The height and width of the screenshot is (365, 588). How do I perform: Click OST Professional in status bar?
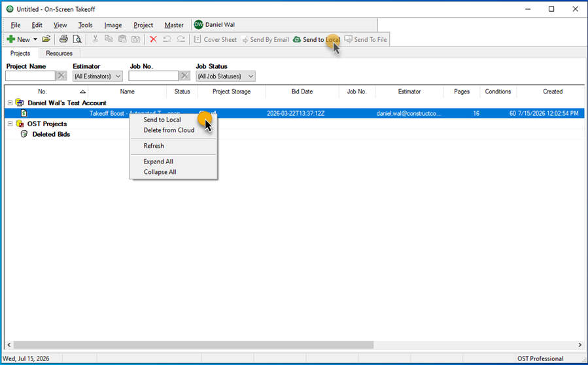(x=540, y=358)
